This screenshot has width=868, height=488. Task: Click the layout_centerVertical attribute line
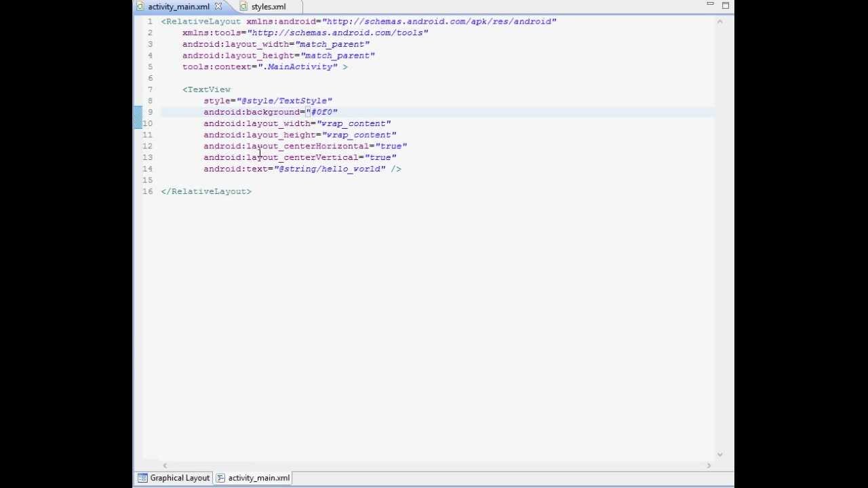tap(300, 157)
